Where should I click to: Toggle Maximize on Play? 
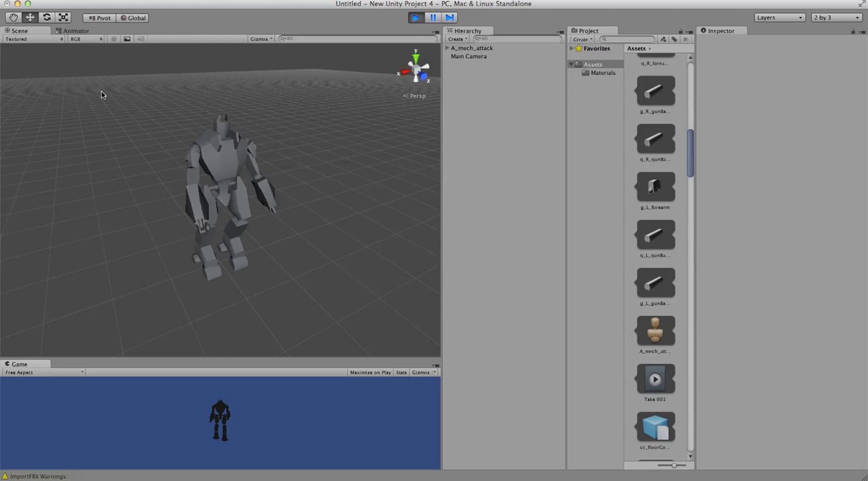(370, 372)
